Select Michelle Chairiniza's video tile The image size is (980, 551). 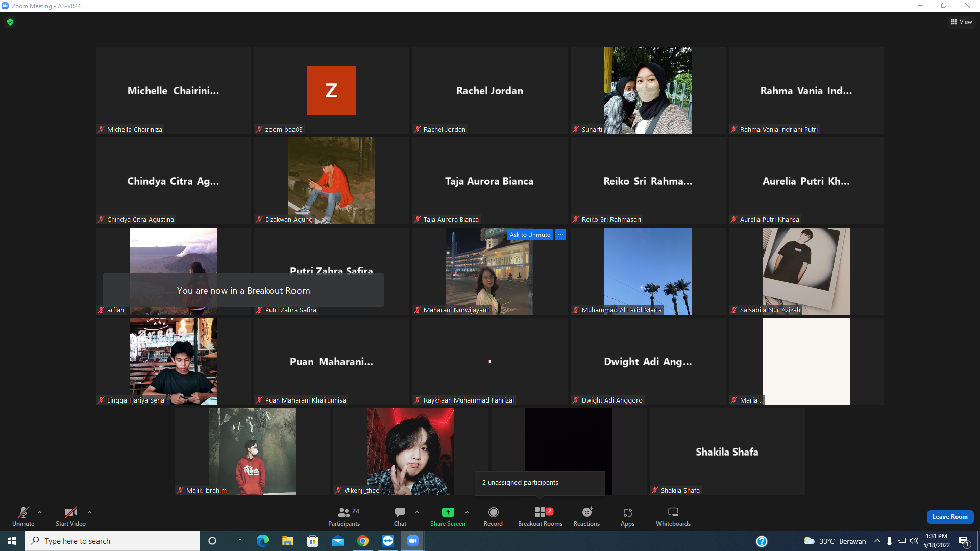point(174,90)
